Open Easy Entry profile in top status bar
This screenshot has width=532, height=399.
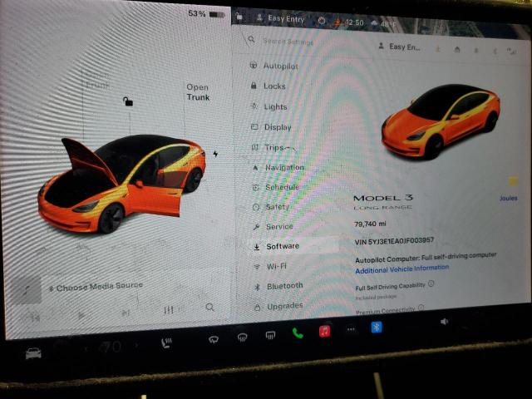(280, 18)
